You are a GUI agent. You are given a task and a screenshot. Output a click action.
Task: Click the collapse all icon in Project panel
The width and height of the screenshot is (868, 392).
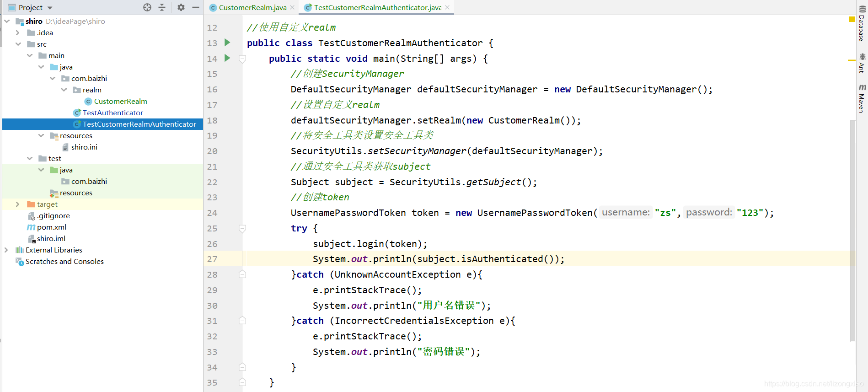pyautogui.click(x=162, y=7)
